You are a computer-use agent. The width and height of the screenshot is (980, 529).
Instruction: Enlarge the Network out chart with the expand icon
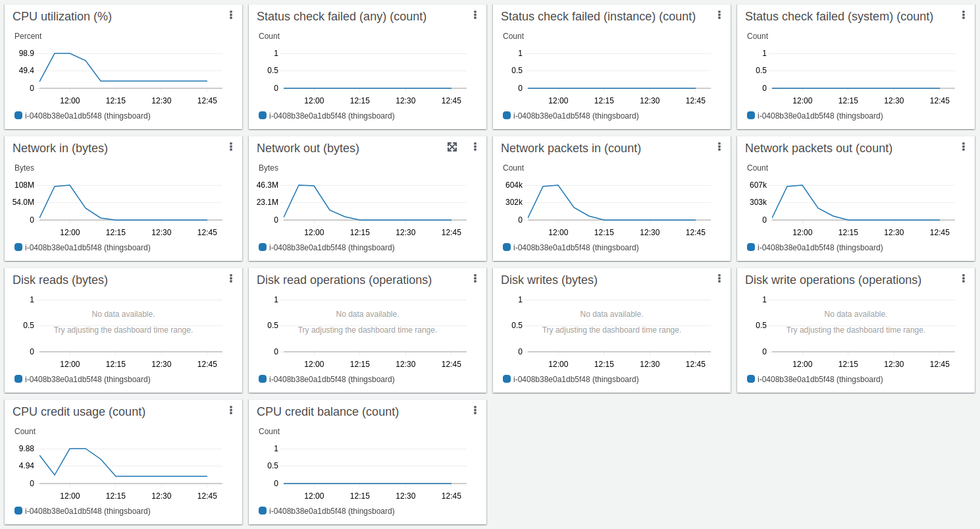tap(452, 147)
